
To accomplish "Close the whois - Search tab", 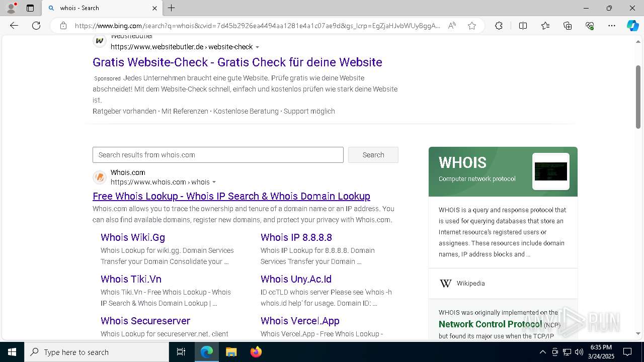I will (154, 8).
